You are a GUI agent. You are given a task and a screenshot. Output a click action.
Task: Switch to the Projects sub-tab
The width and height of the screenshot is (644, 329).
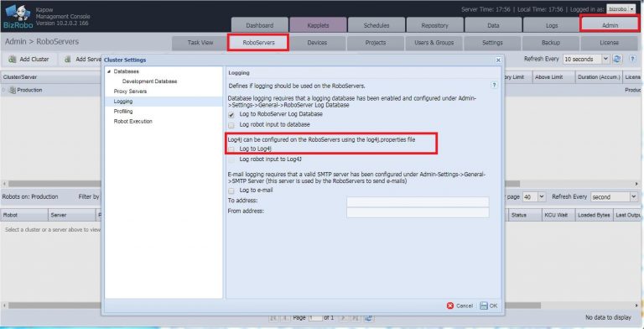pyautogui.click(x=376, y=43)
